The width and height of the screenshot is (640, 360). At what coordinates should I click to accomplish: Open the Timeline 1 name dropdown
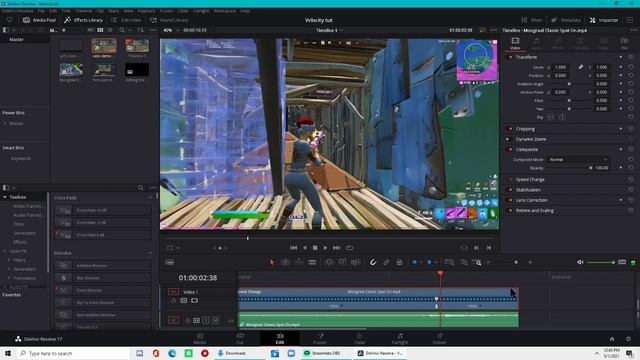point(329,30)
